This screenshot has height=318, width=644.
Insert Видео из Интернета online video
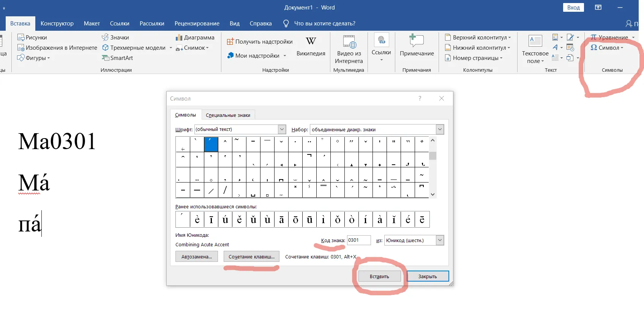[349, 49]
